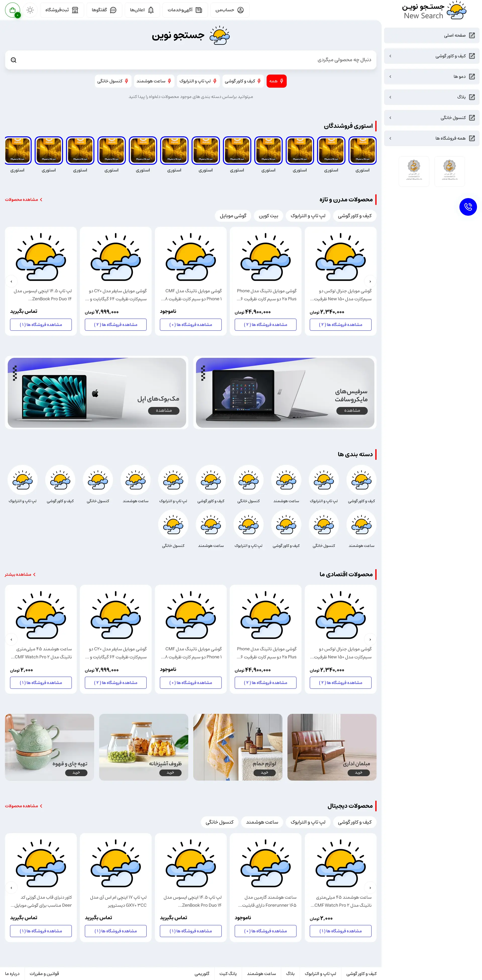482x980 pixels.
Task: Click خرید on لوازم حمام banner
Action: click(264, 773)
